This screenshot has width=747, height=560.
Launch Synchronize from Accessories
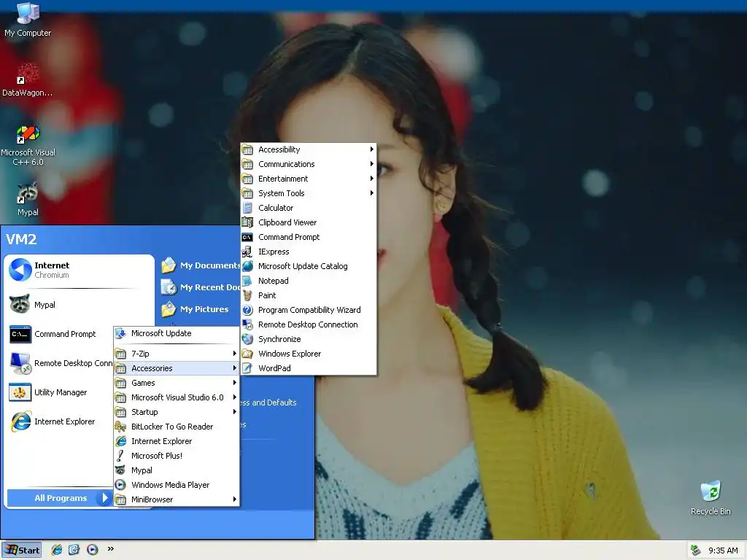point(309,339)
